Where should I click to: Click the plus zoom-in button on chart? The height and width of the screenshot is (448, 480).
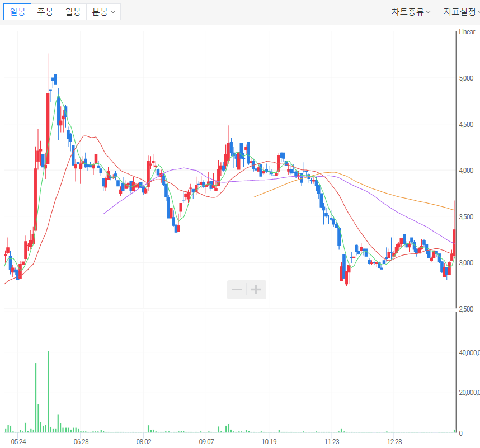[256, 290]
